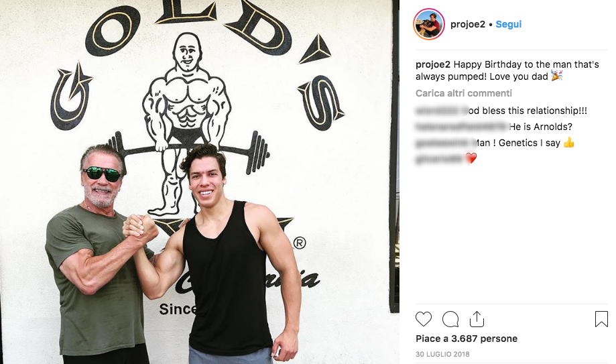The height and width of the screenshot is (364, 616).
Task: Open the projoe2 username in the header
Action: point(467,24)
